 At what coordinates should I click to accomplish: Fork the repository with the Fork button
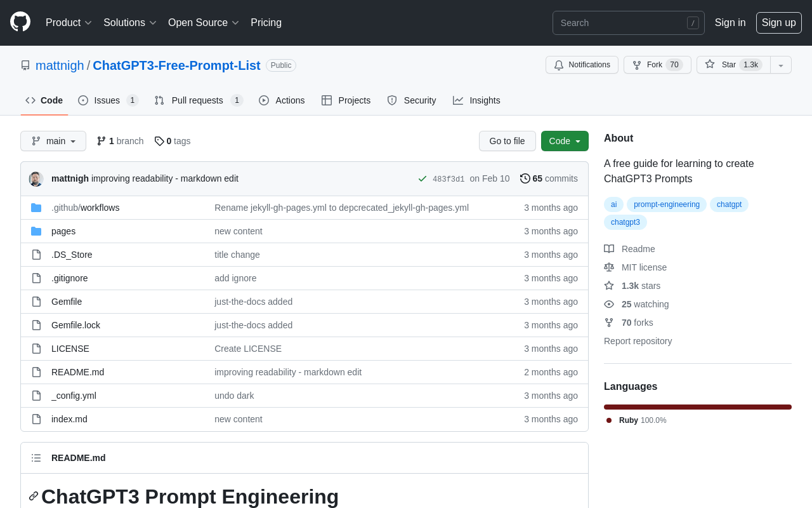pyautogui.click(x=657, y=65)
